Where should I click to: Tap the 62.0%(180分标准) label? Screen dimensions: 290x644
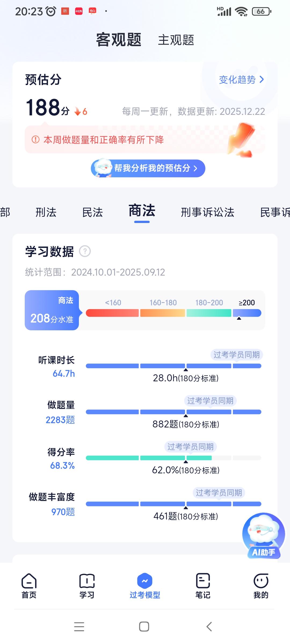coord(186,470)
